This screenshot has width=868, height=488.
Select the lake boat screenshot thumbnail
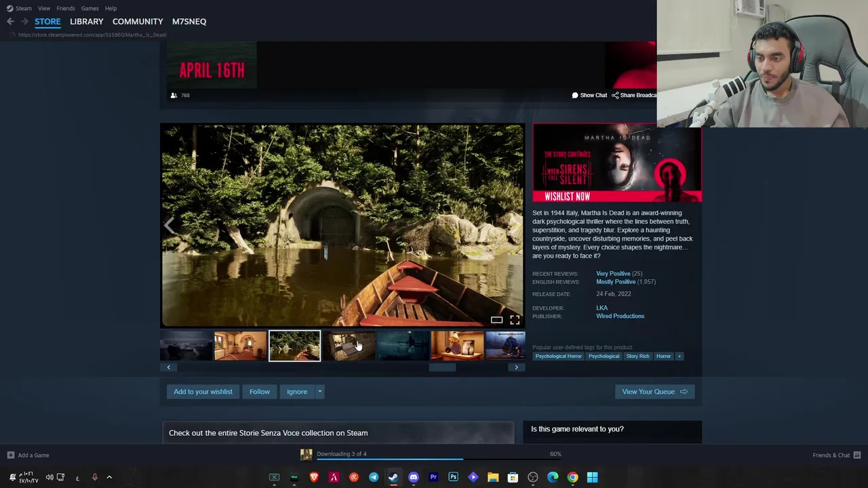click(x=294, y=346)
